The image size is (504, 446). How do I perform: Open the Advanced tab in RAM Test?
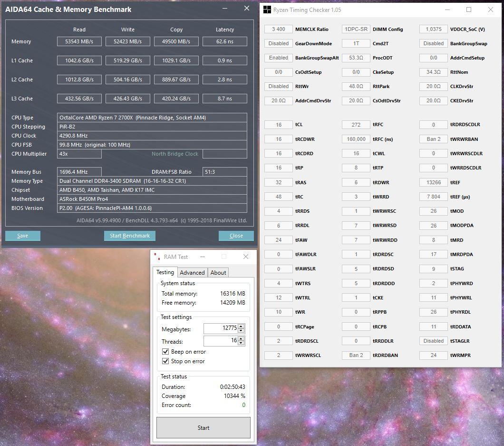[192, 273]
